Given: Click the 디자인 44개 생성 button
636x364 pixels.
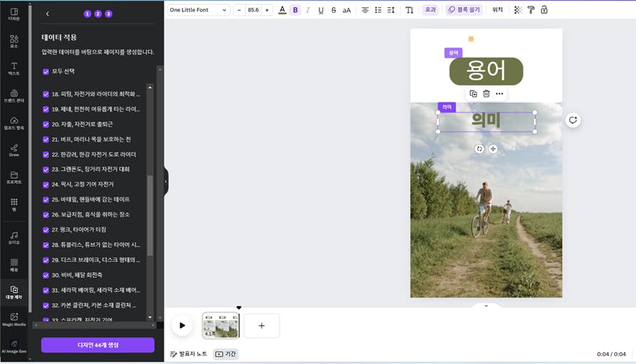Looking at the screenshot, I should [x=98, y=345].
